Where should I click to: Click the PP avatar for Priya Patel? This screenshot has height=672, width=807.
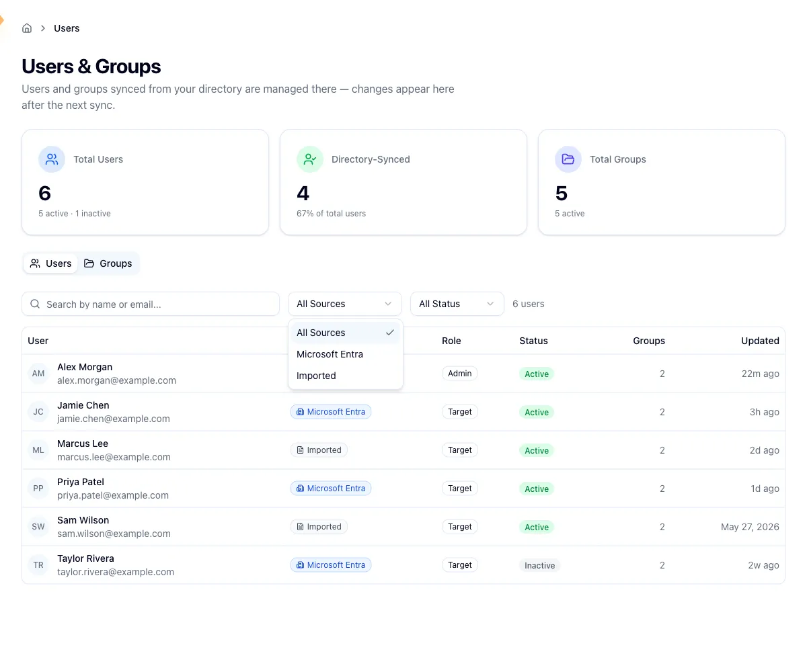click(x=38, y=489)
